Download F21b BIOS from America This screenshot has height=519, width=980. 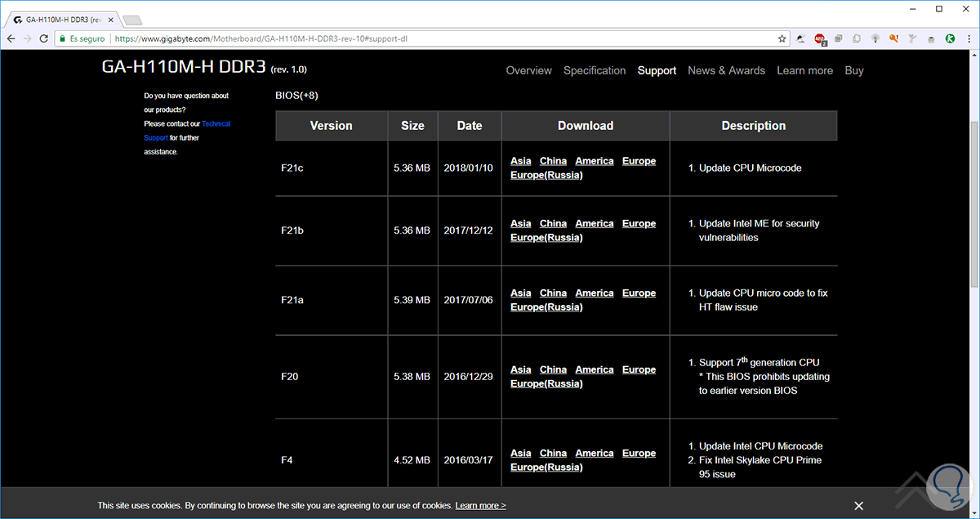pyautogui.click(x=595, y=223)
